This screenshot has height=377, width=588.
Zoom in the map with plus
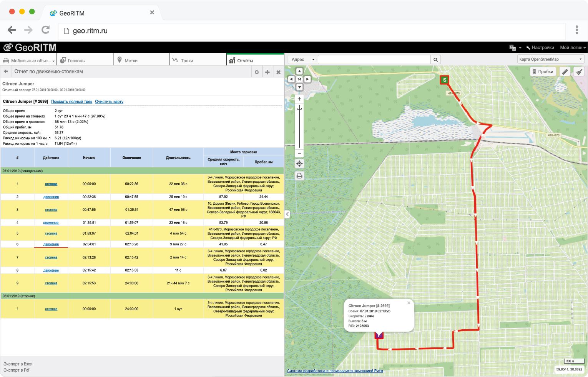click(299, 99)
